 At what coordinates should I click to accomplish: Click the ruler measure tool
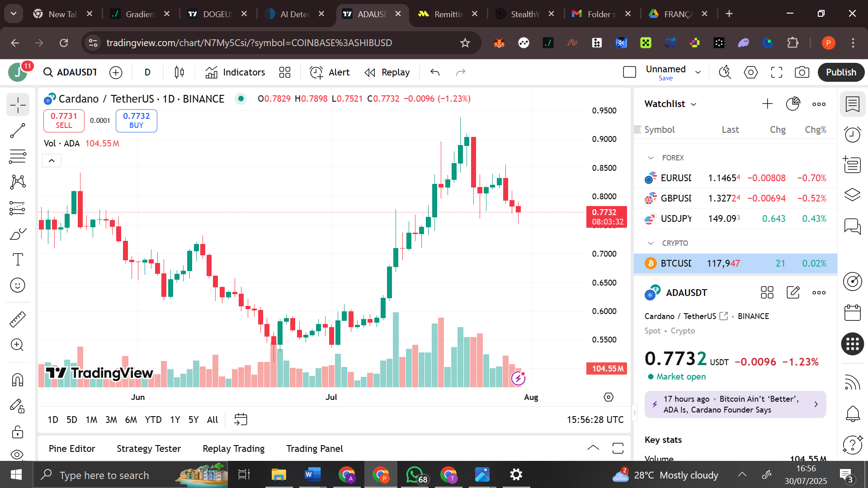tap(18, 319)
